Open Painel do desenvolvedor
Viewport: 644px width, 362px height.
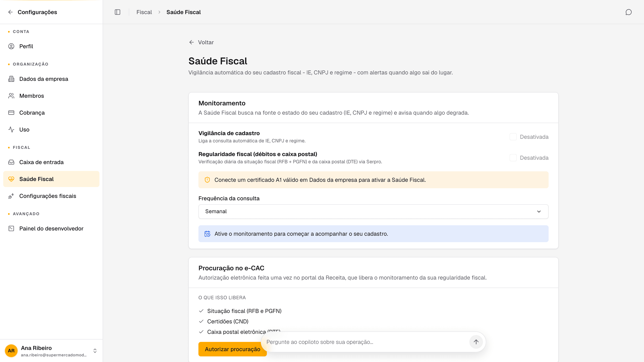(51, 228)
